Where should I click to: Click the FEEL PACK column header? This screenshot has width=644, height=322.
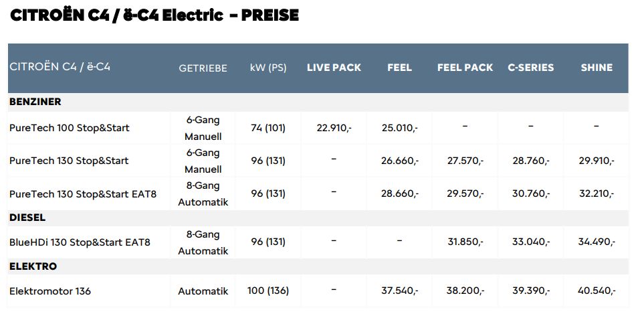[x=465, y=68]
